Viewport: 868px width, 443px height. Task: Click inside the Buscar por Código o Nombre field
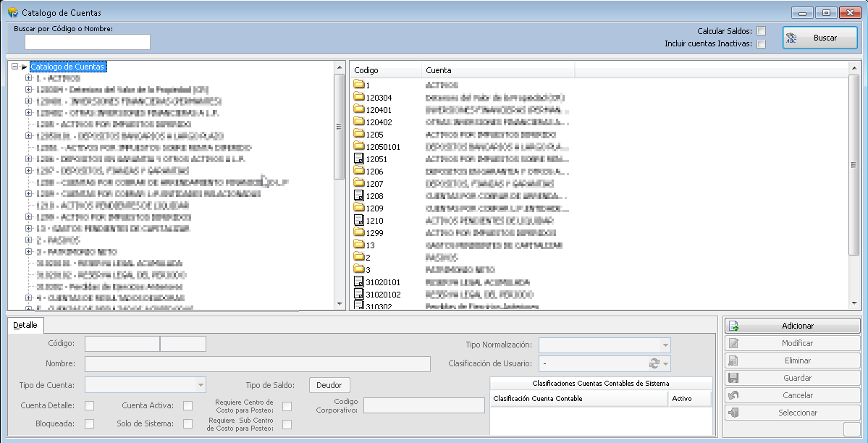[87, 42]
